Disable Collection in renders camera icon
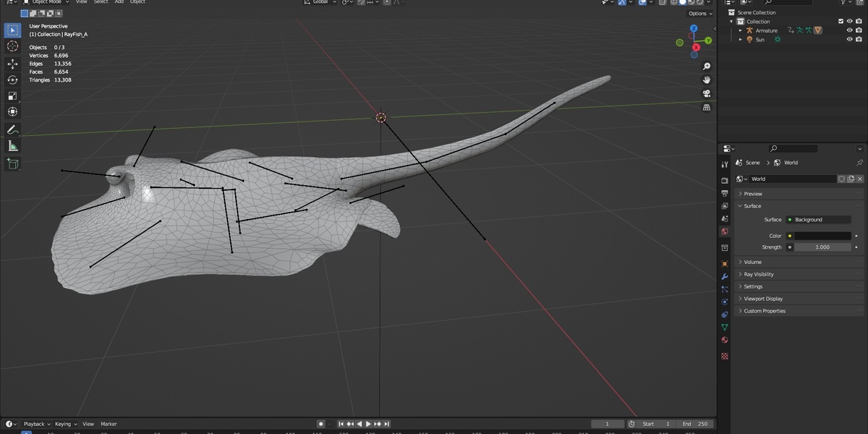Viewport: 868px width, 434px height. pyautogui.click(x=859, y=22)
